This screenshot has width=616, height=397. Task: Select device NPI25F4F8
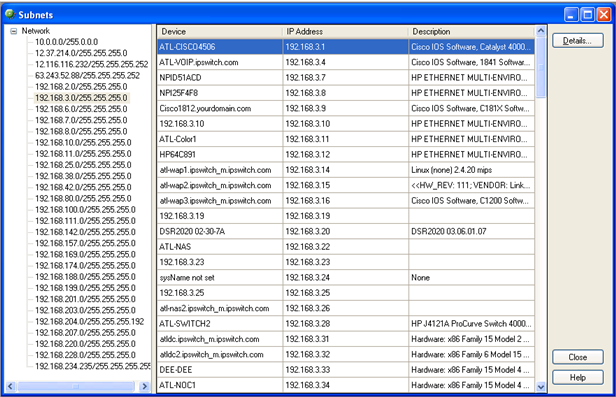(178, 93)
